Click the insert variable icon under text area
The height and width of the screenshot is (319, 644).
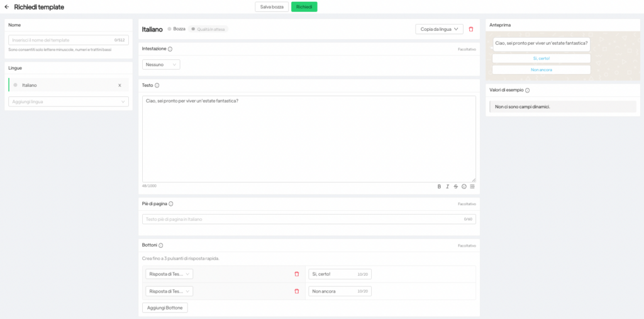coord(472,186)
